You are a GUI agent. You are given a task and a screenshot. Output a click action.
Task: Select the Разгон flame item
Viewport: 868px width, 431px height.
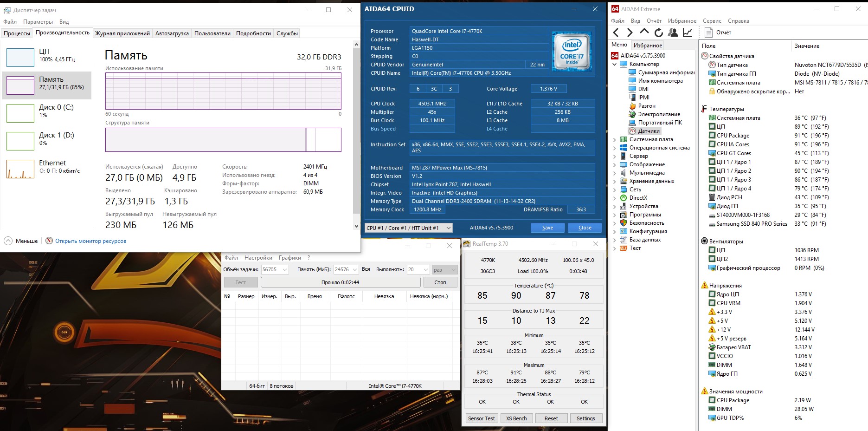point(642,106)
